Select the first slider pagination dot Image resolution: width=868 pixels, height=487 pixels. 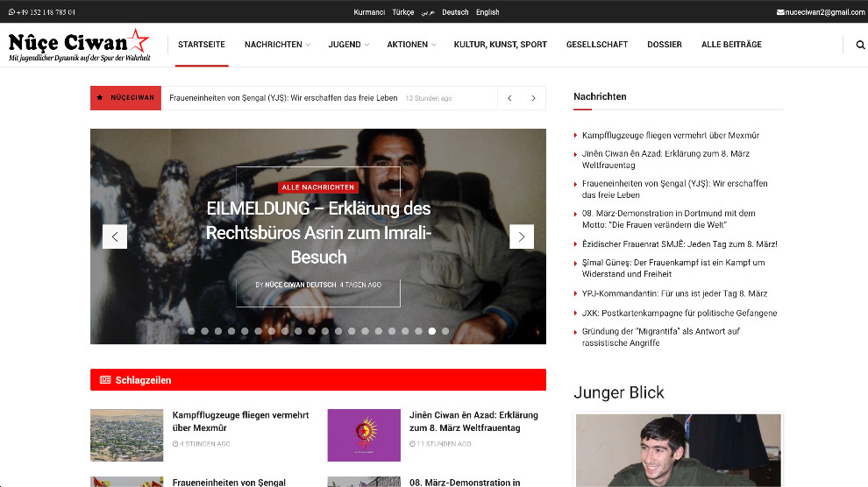click(x=191, y=331)
